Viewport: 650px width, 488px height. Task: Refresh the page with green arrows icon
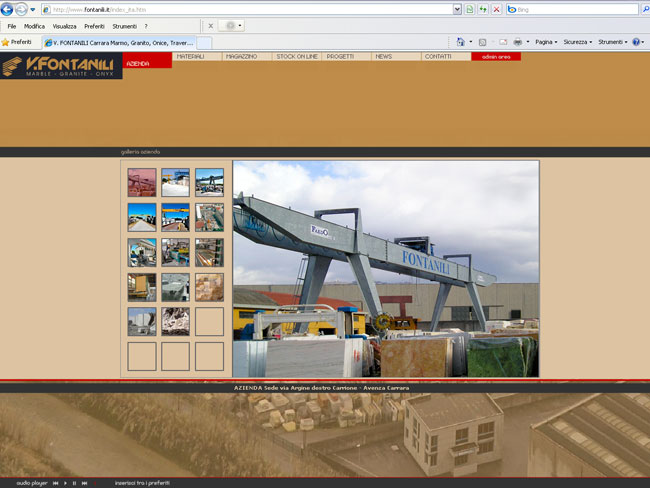point(483,9)
